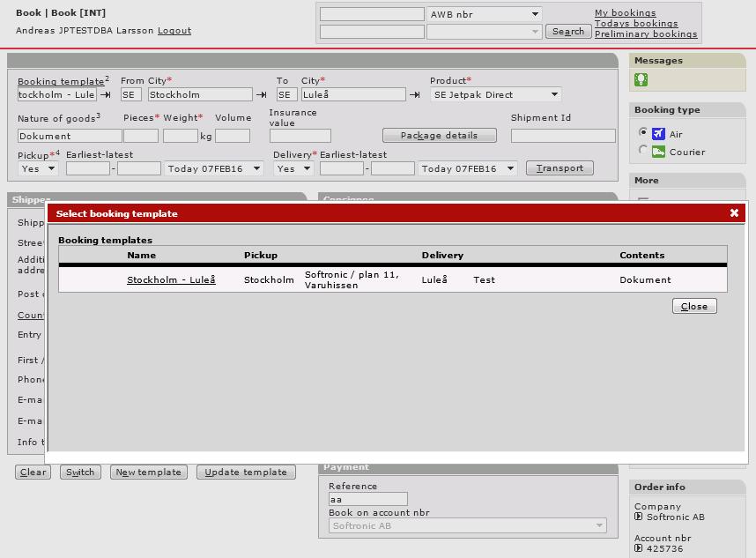
Task: Click the arrow icon beside Booking template field
Action: (106, 95)
